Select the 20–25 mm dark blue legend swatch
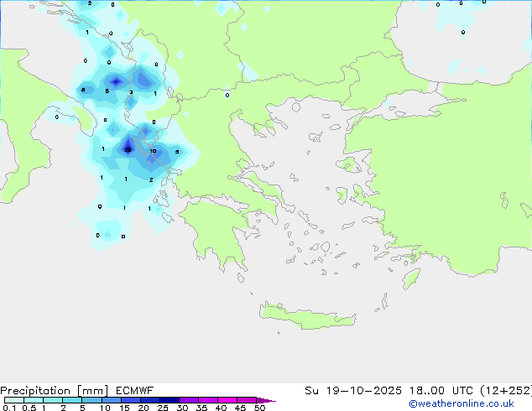Image resolution: width=532 pixels, height=411 pixels. pos(149,400)
